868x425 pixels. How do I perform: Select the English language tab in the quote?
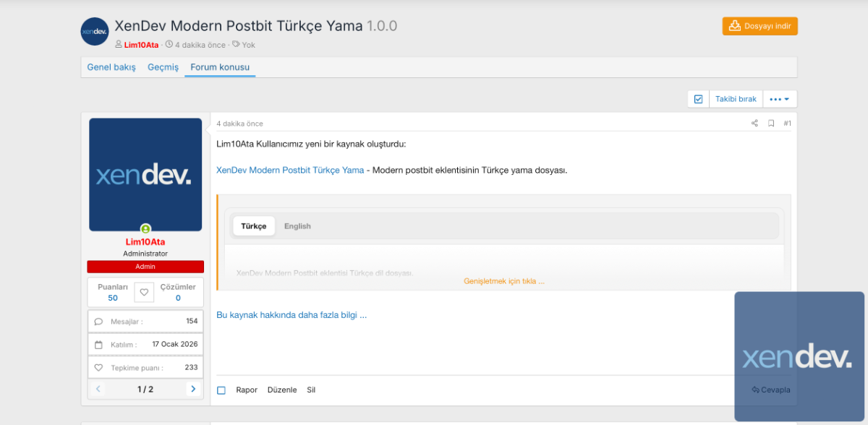[297, 226]
